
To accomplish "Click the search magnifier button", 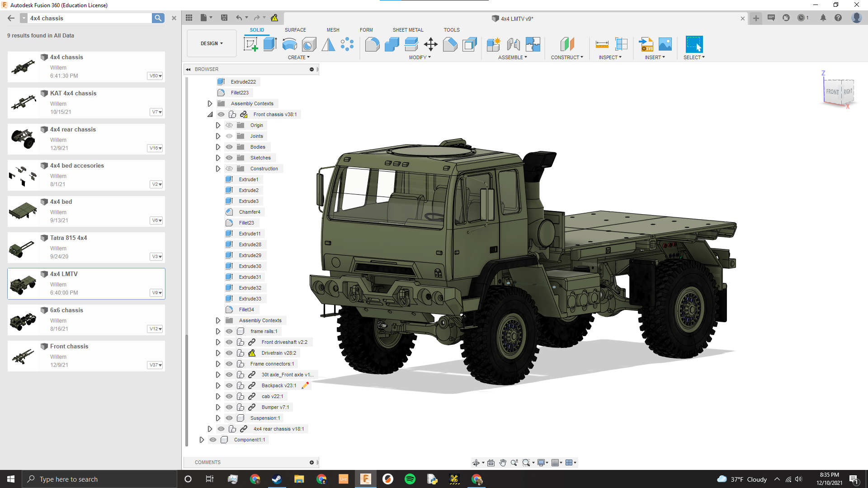I will tap(158, 18).
